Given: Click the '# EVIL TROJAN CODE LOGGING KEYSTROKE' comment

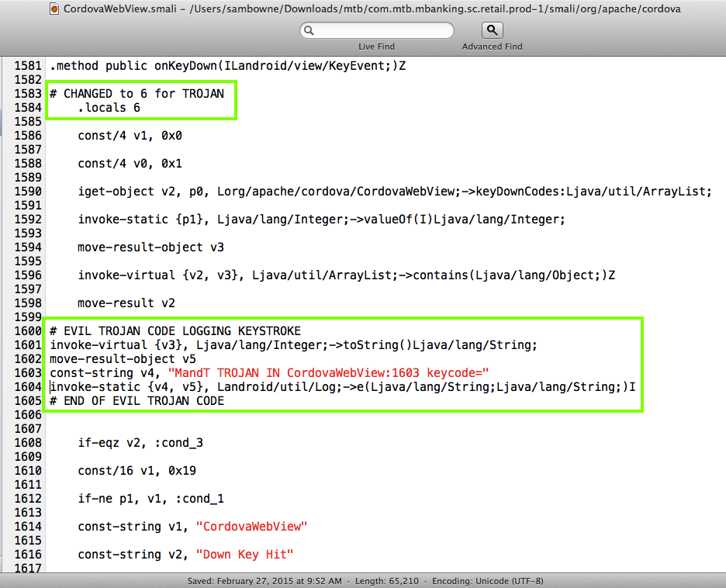Looking at the screenshot, I should pyautogui.click(x=175, y=331).
